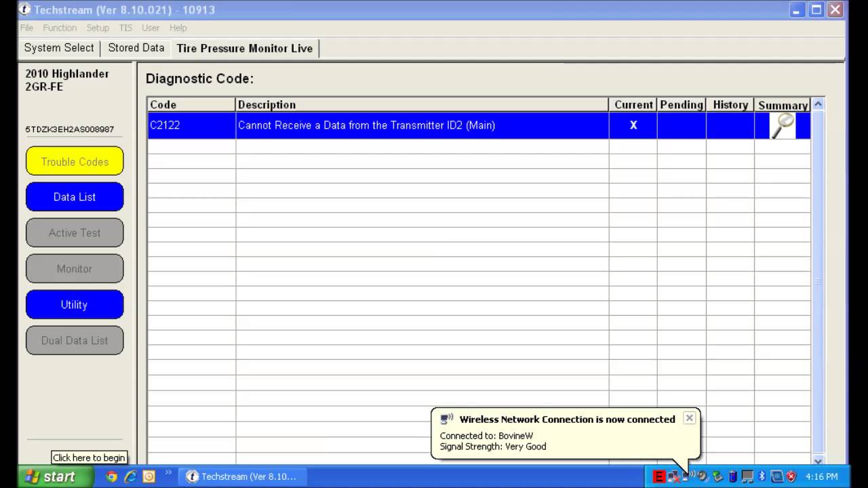Open the Utility button
This screenshot has height=488, width=868.
pos(75,305)
